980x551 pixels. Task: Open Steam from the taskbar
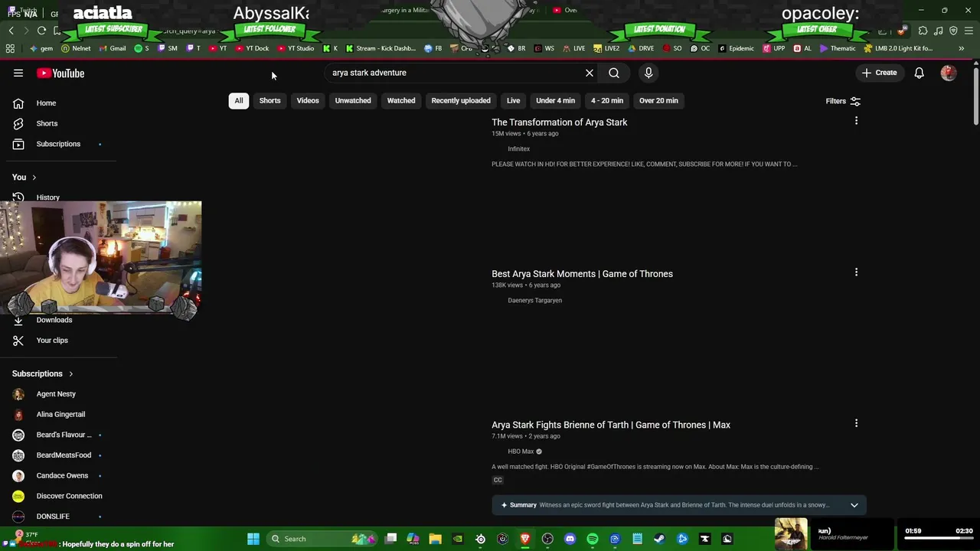659,539
